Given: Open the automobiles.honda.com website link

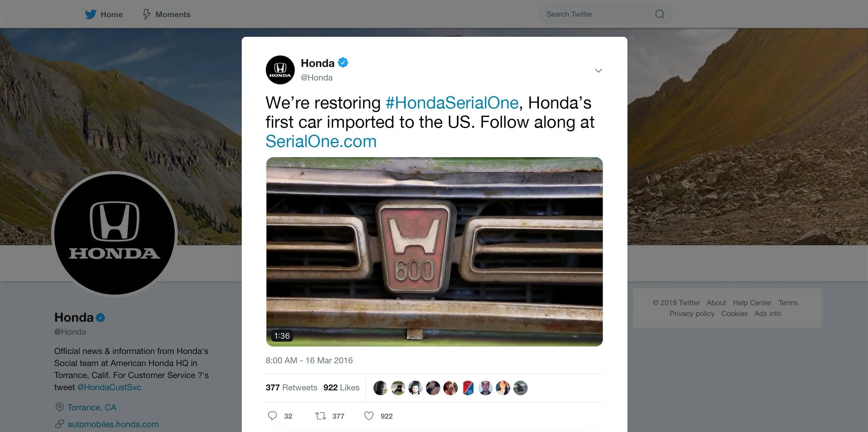Looking at the screenshot, I should click(x=113, y=424).
